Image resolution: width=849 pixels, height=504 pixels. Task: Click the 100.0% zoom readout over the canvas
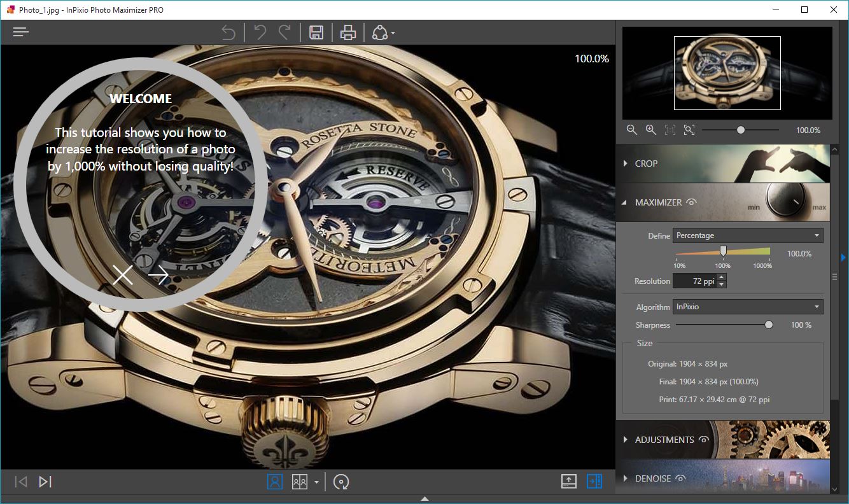click(x=592, y=59)
